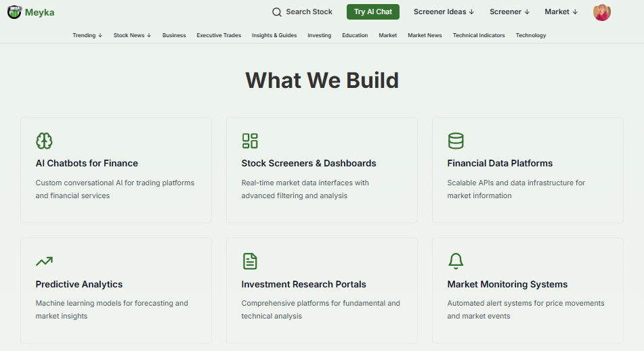Open the Trending dropdown menu
Image resolution: width=644 pixels, height=351 pixels.
[87, 35]
